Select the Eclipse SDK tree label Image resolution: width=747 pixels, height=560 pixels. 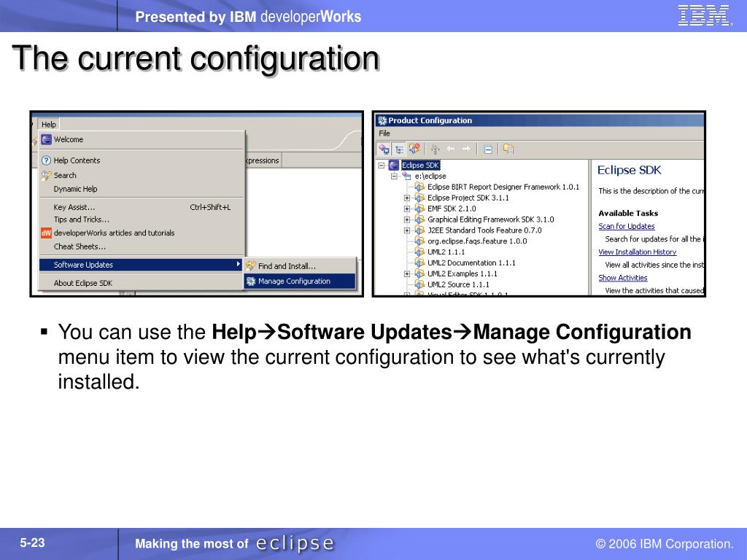pyautogui.click(x=420, y=166)
